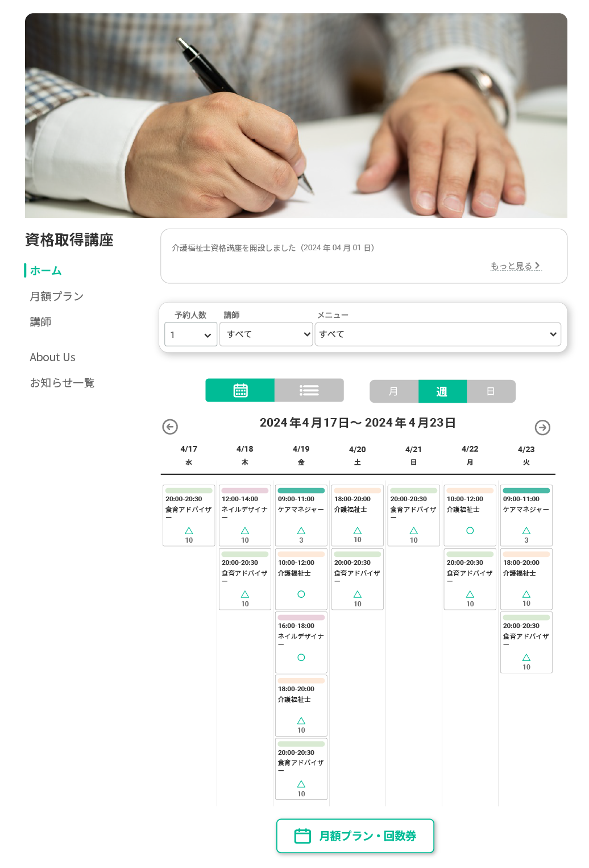
Task: Click circle icon on 4/19 16:00 ネイルデザイナー
Action: pyautogui.click(x=301, y=658)
